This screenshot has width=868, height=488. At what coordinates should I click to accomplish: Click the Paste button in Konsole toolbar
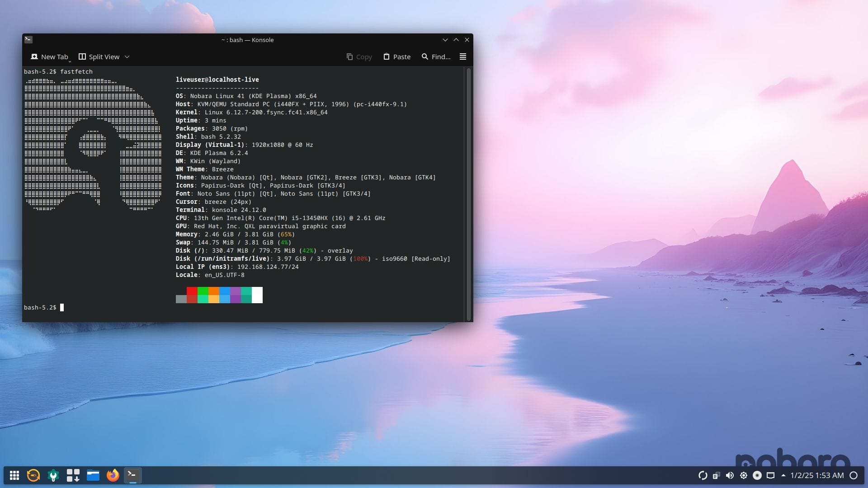(x=397, y=56)
